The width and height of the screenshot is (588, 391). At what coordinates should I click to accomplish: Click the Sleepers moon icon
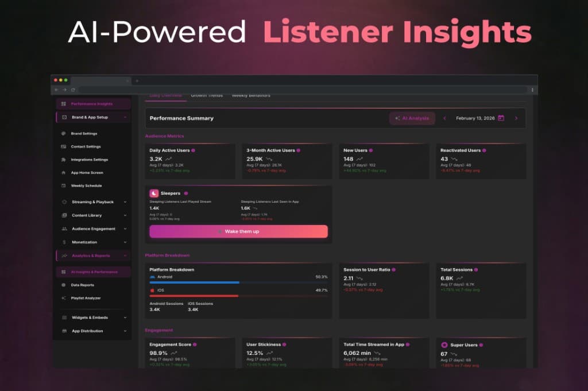tap(154, 193)
